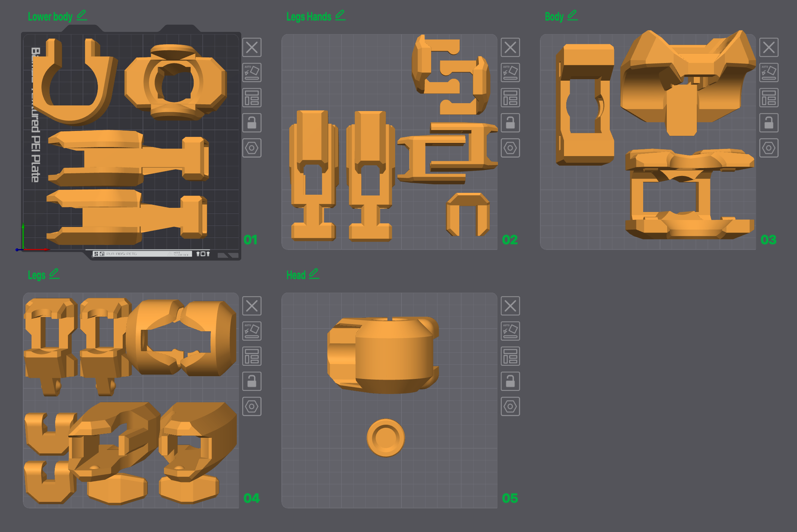Edit the Legs plate name
Image resolution: width=797 pixels, height=532 pixels.
[x=54, y=274]
